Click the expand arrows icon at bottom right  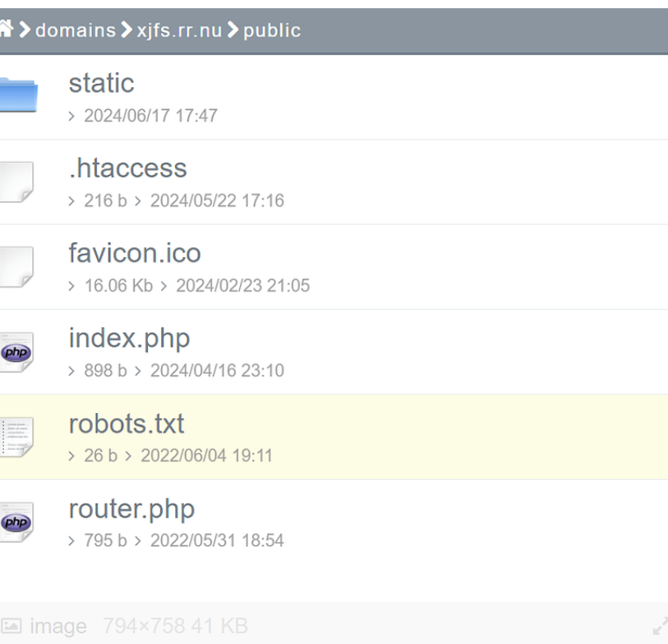coord(660,627)
